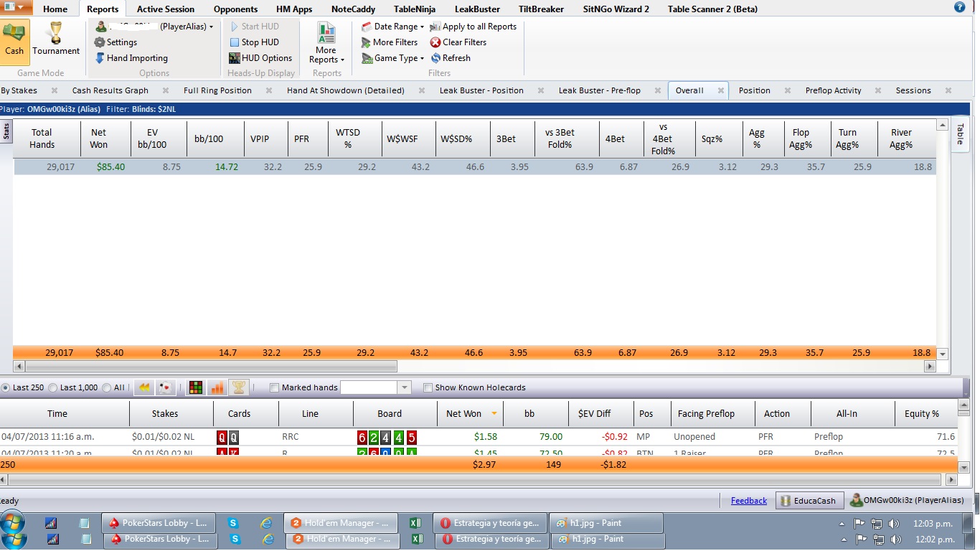Viewport: 980px width, 551px height.
Task: Open the More Reports dropdown
Action: 326,43
